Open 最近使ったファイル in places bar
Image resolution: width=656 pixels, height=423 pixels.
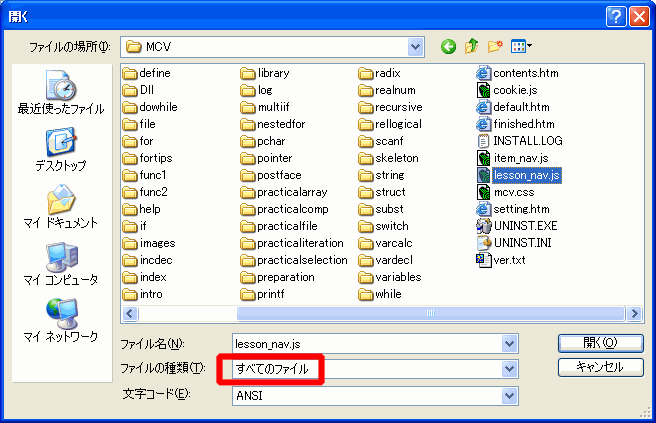pos(61,93)
